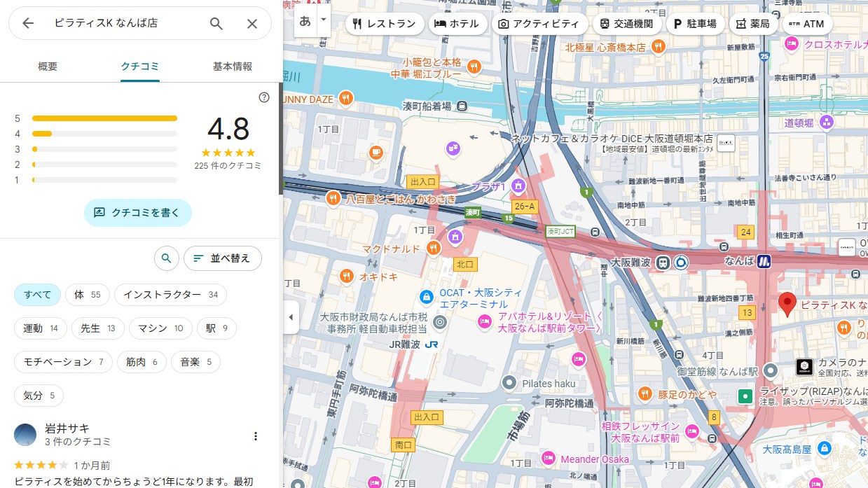This screenshot has height=488, width=868.
Task: Filter map by レストラン
Action: pos(385,24)
